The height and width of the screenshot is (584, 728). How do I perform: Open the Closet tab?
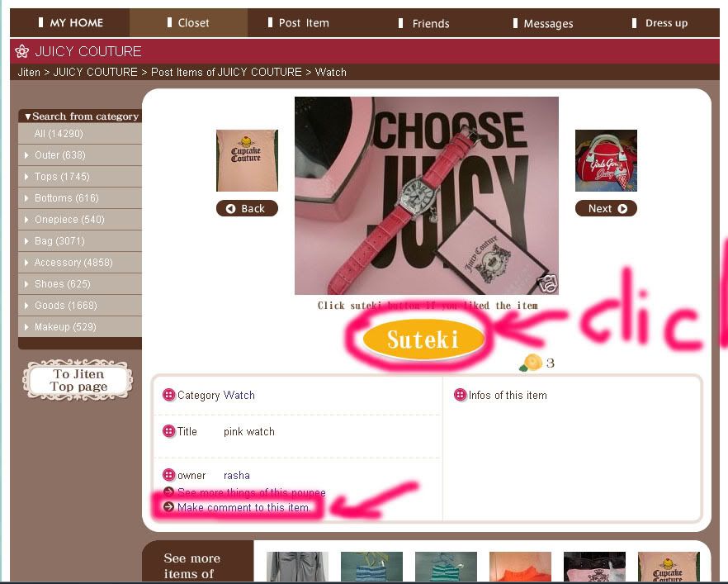coord(188,23)
